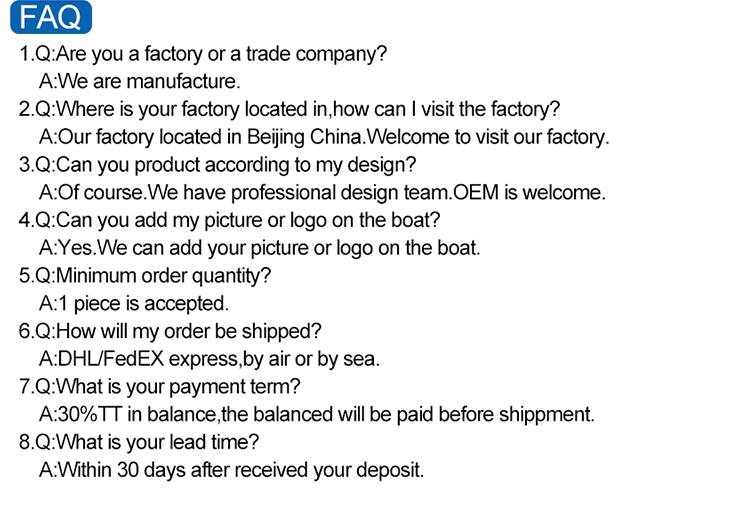The image size is (750, 518).
Task: Select question 3 about producing to my design
Action: click(x=217, y=164)
